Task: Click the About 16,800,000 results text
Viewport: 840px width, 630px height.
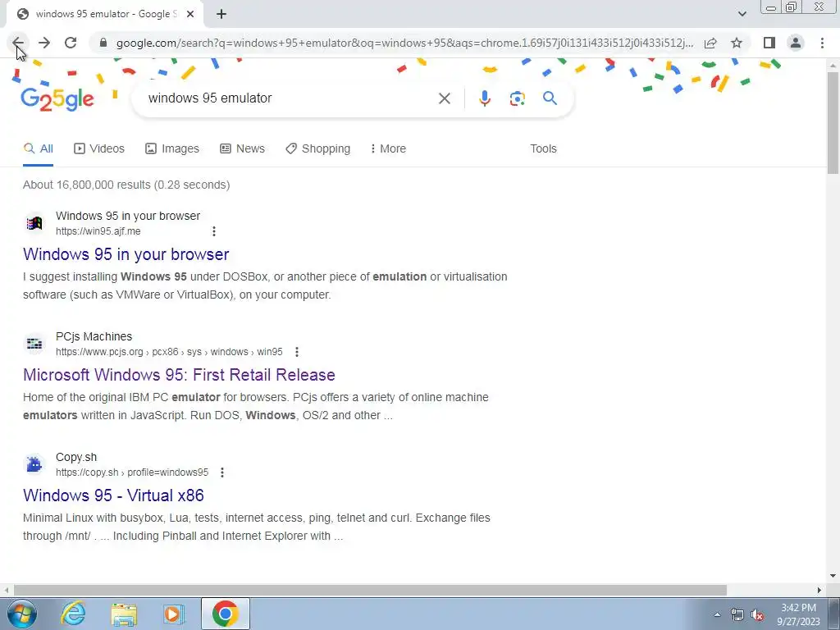Action: pos(126,185)
